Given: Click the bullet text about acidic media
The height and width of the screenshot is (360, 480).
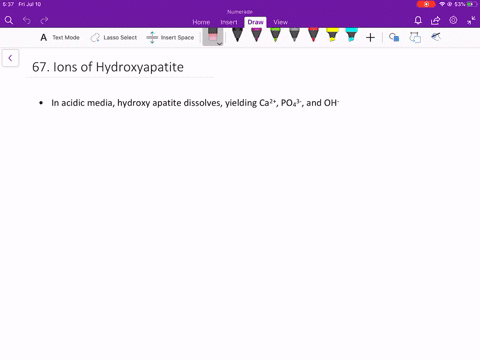Looking at the screenshot, I should pyautogui.click(x=195, y=103).
